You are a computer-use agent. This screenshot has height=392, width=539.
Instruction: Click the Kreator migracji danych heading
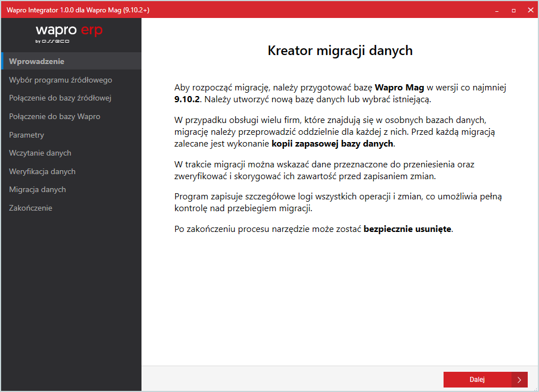click(x=339, y=51)
